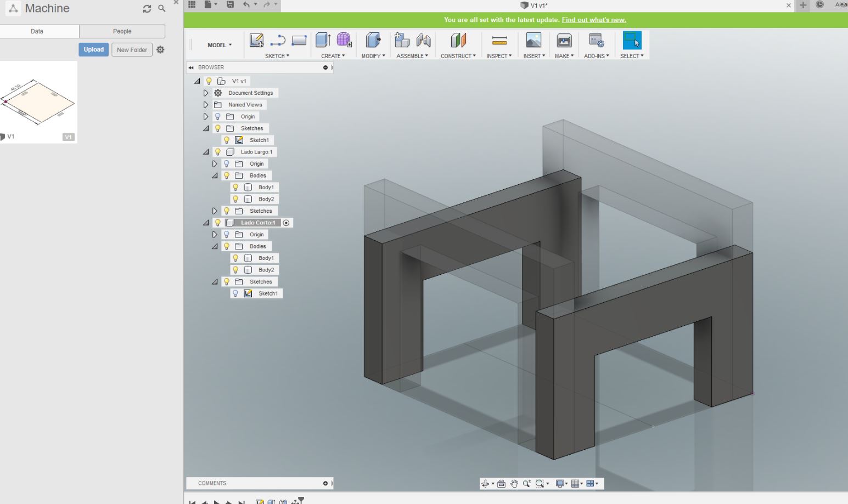Open the V1 design thumbnail
Image resolution: width=848 pixels, height=504 pixels.
[x=38, y=101]
